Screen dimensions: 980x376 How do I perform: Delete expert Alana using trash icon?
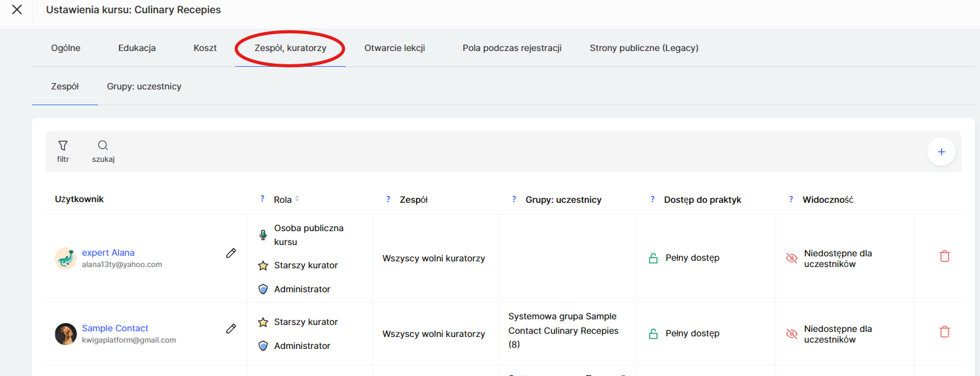944,256
